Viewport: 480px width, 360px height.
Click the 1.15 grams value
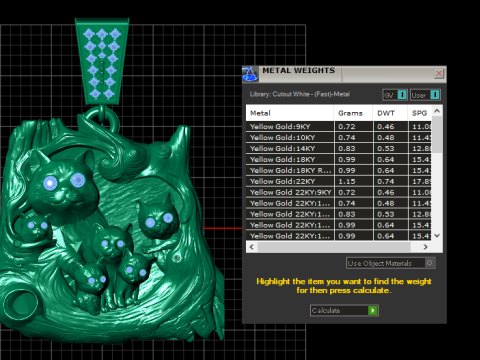pos(347,182)
